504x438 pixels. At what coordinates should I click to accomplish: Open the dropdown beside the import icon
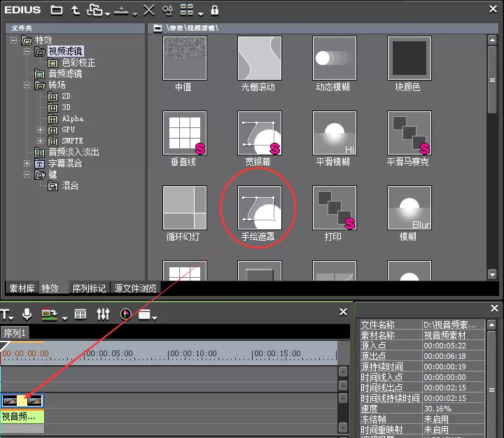point(135,13)
